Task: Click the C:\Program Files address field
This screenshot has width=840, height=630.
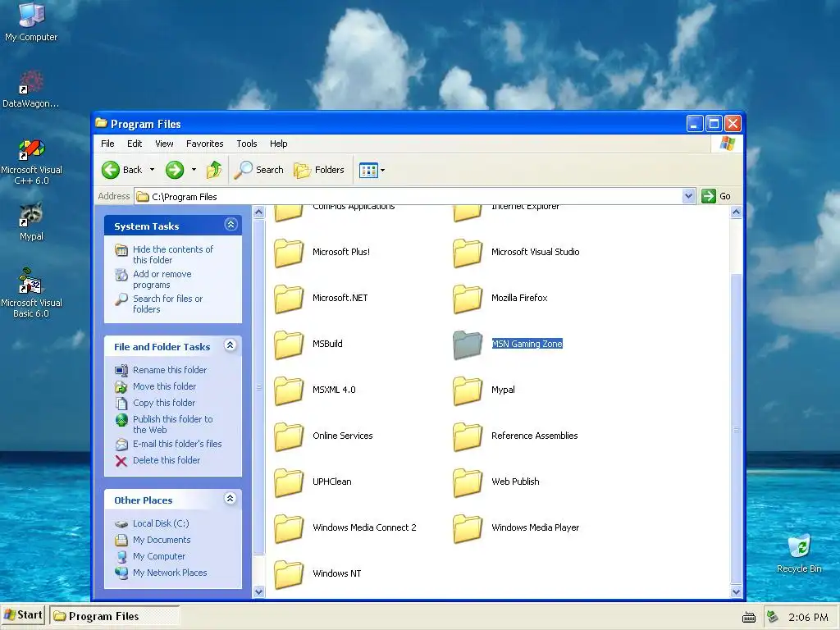Action: [x=409, y=197]
